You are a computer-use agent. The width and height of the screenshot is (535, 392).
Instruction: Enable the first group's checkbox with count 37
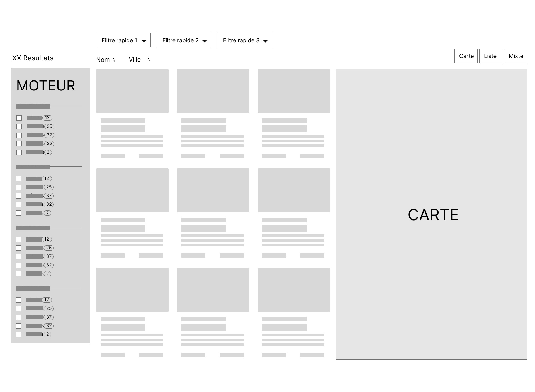click(x=19, y=135)
